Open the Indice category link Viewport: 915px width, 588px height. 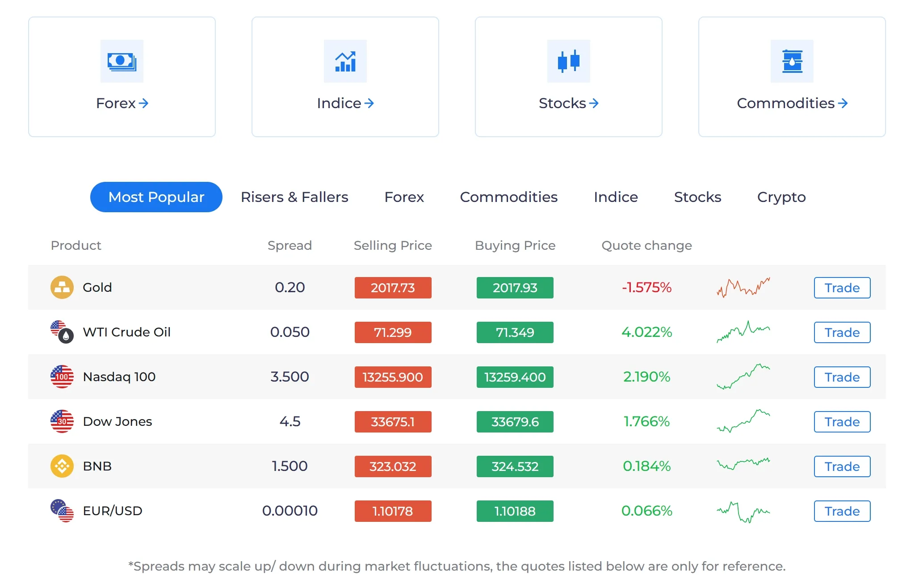(x=345, y=103)
